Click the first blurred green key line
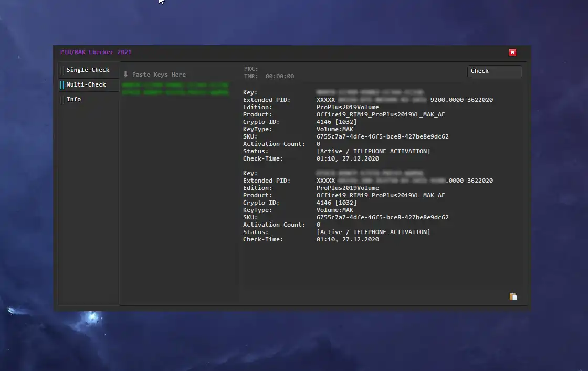Viewport: 588px width, 371px height. click(x=175, y=85)
